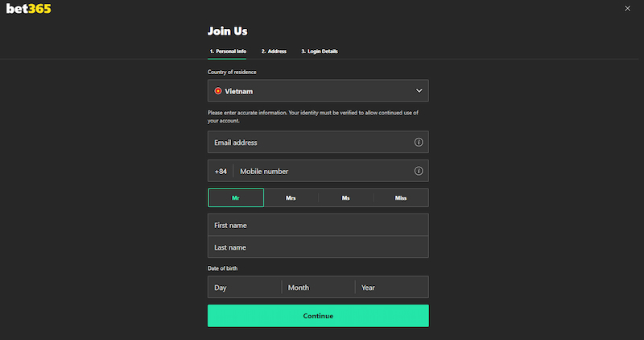The image size is (644, 340).
Task: Select the Ms title option
Action: pos(346,197)
